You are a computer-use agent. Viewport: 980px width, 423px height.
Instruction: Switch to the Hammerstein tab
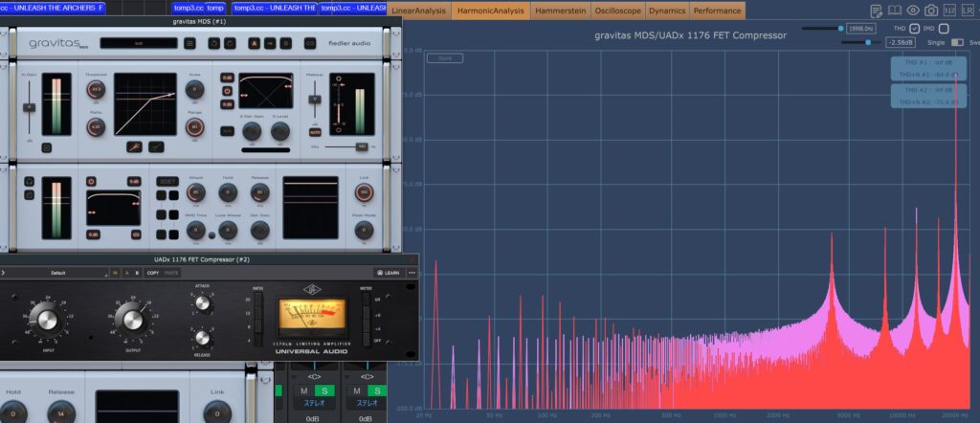tap(561, 11)
